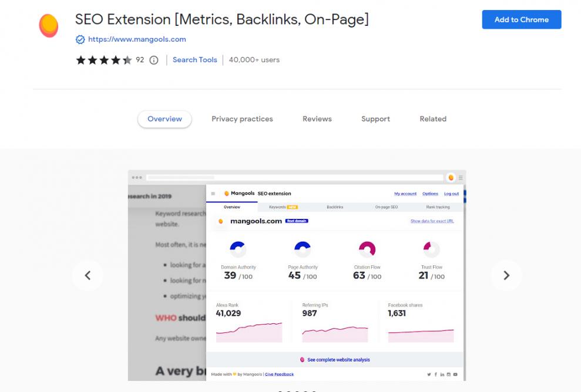Click the five-star rating display
The image size is (581, 392).
(104, 60)
